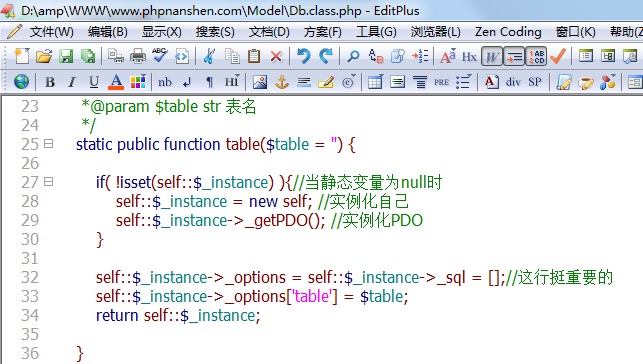Open Print Preview icon
The image size is (643, 364).
pyautogui.click(x=116, y=56)
